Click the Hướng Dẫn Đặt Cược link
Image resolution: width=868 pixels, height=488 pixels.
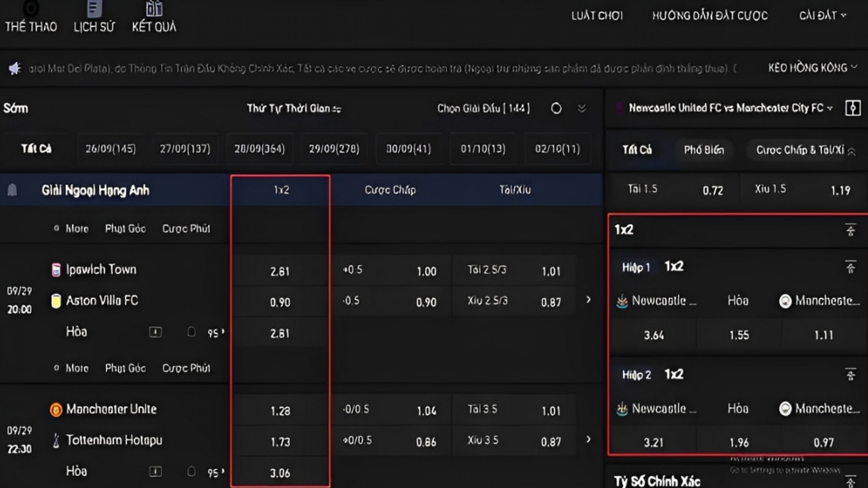(x=709, y=16)
